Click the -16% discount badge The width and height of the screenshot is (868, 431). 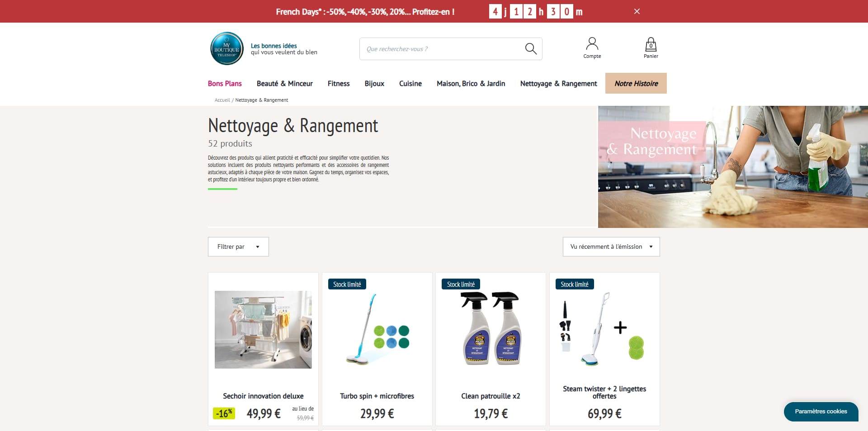point(224,413)
